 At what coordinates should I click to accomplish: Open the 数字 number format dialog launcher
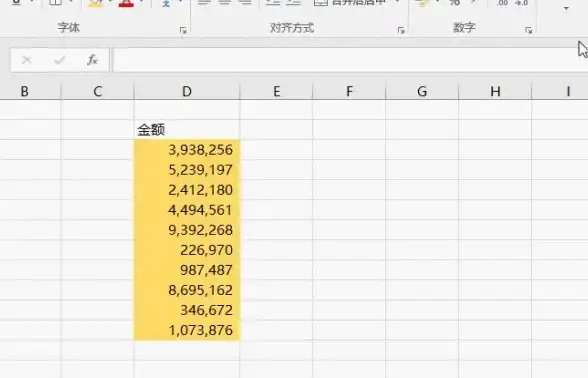coord(528,30)
